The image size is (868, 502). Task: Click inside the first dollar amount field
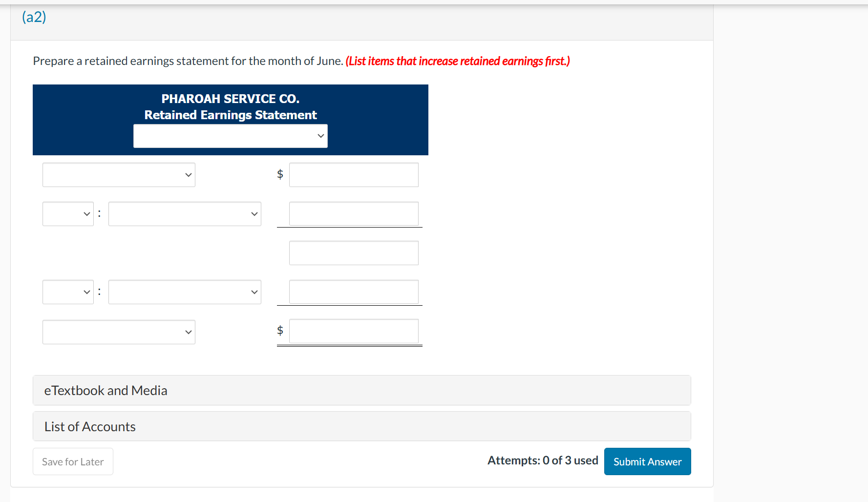click(x=353, y=174)
